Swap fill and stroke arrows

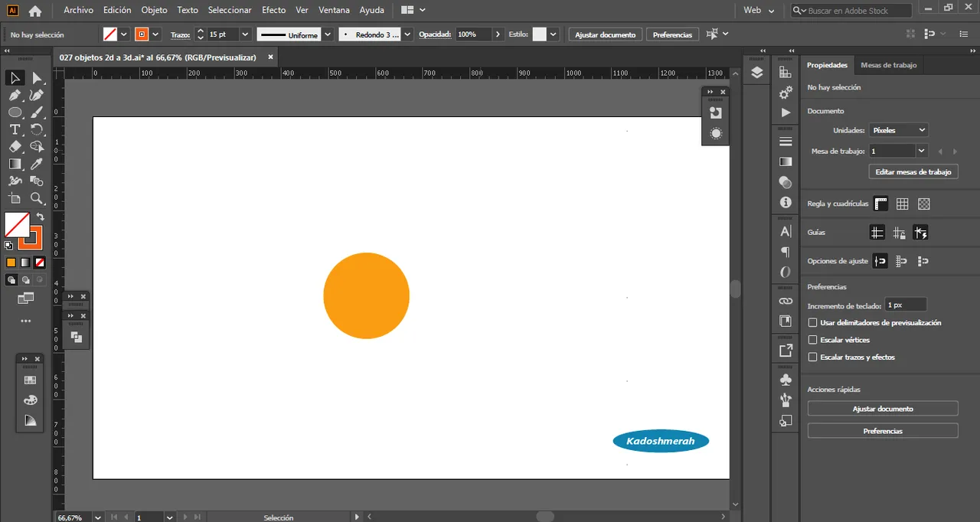[41, 217]
